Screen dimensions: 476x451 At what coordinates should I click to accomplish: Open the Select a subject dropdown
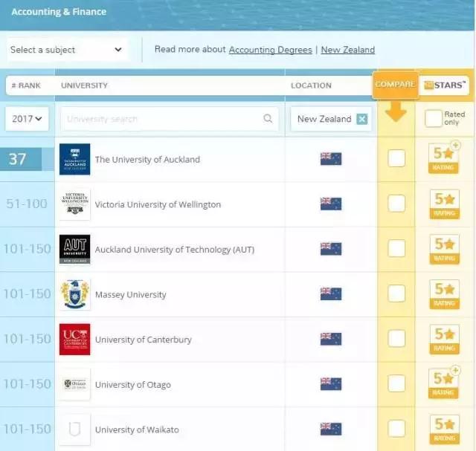pos(65,50)
